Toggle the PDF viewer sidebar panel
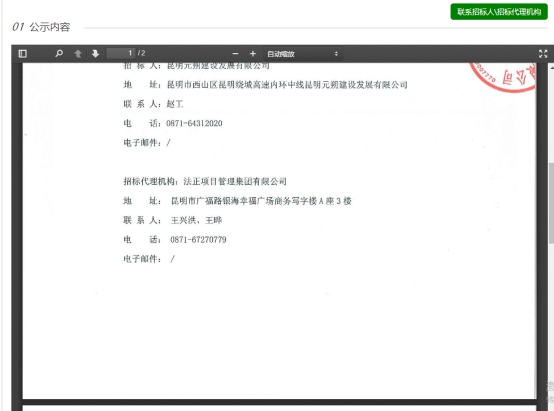This screenshot has width=554, height=411. (x=23, y=54)
